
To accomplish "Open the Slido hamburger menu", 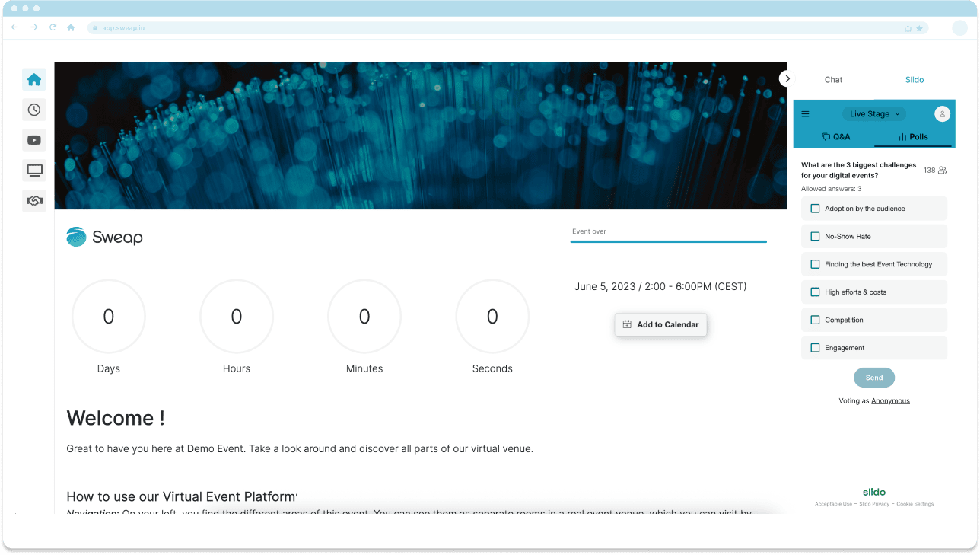I will [x=806, y=114].
